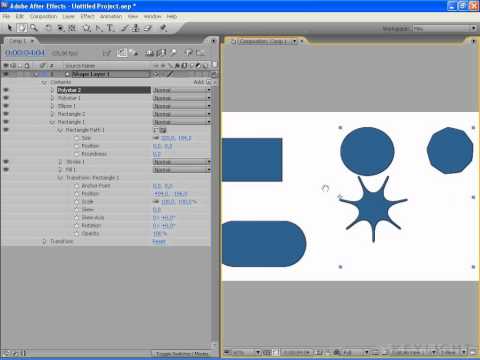This screenshot has height=360, width=480.
Task: Toggle Scale constrain proportions link
Action: 156,202
